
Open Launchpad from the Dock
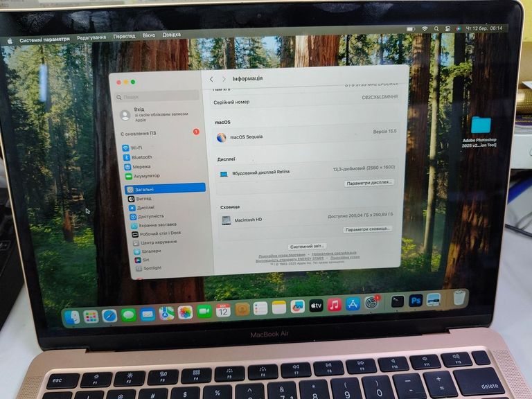[x=91, y=317]
